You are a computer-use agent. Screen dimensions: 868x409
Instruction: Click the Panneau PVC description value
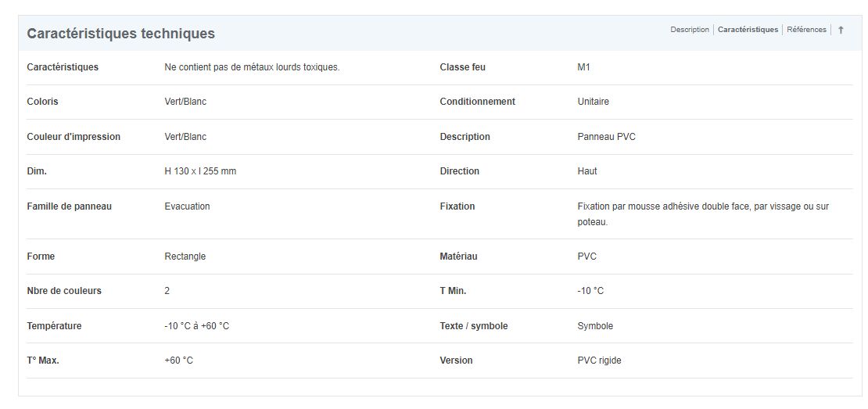(x=606, y=137)
